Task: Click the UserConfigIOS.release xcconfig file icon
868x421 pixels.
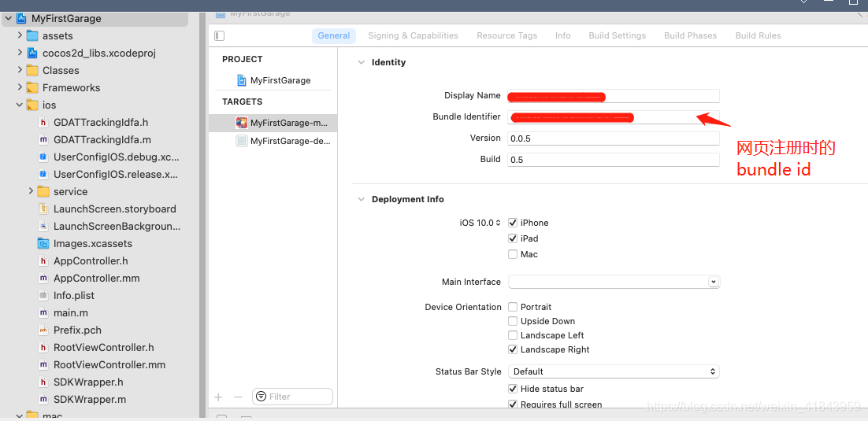Action: pos(43,174)
